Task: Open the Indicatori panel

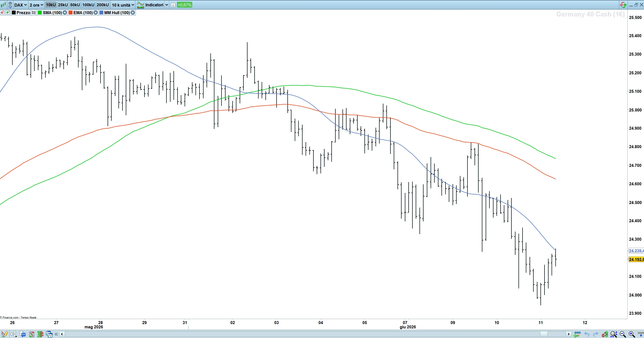Action: coord(151,5)
